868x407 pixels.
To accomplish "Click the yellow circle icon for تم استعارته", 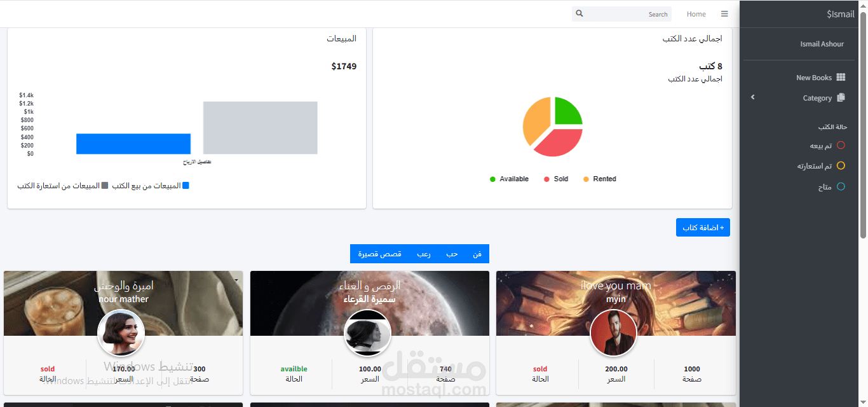I will click(x=841, y=166).
